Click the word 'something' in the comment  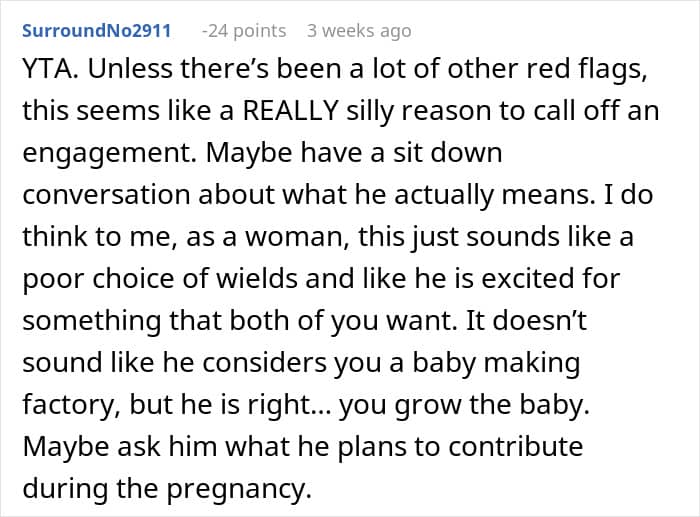coord(92,321)
